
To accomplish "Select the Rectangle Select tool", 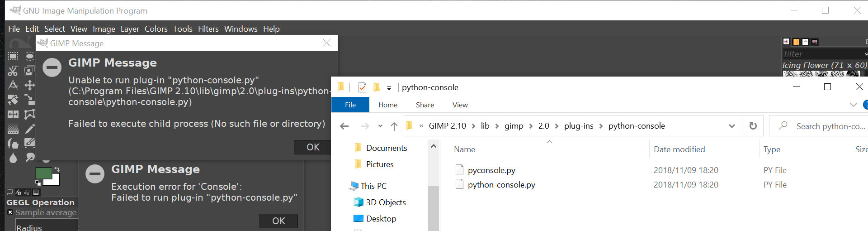I will (13, 56).
